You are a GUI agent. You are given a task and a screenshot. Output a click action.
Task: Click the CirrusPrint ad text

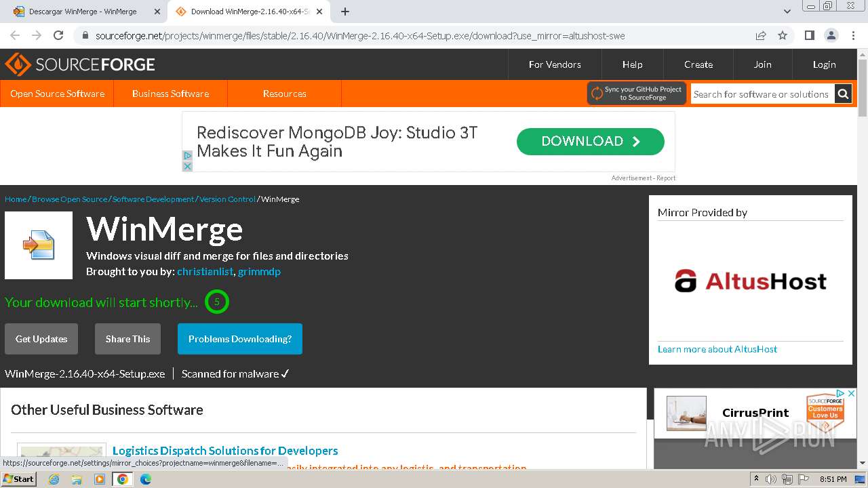pos(755,413)
